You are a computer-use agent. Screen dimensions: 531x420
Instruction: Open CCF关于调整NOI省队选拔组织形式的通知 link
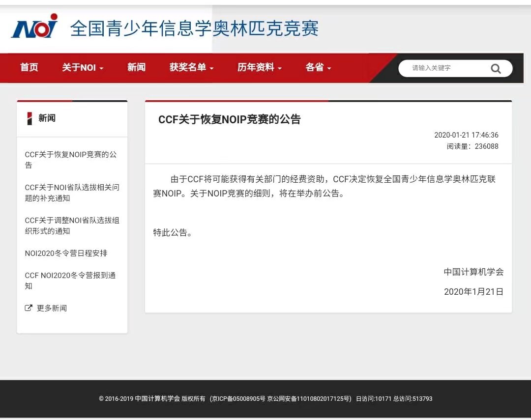(x=72, y=225)
